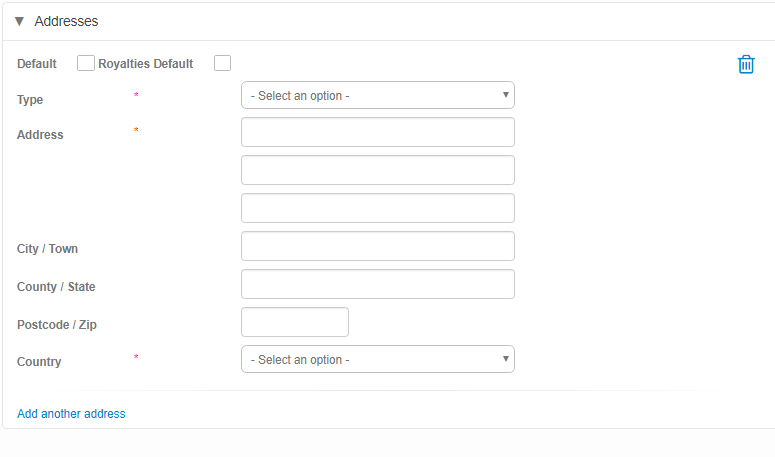Viewport: 775px width, 457px height.
Task: Focus the County / State input box
Action: (377, 285)
